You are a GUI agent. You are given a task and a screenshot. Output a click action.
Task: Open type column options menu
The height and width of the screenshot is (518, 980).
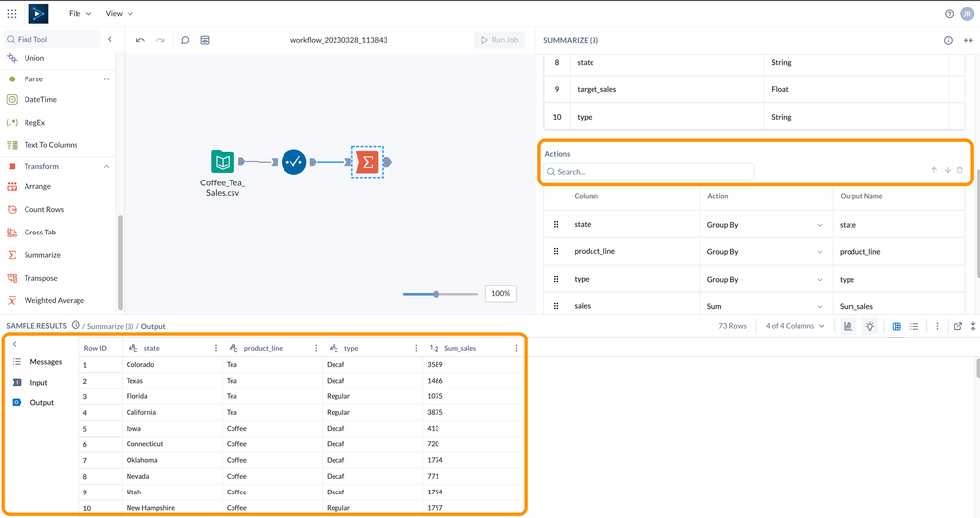(416, 348)
